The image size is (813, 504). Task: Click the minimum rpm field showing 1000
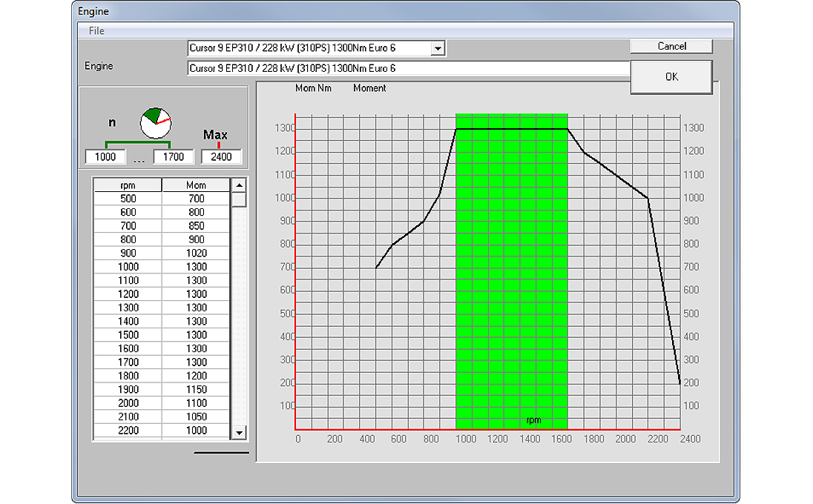(105, 157)
